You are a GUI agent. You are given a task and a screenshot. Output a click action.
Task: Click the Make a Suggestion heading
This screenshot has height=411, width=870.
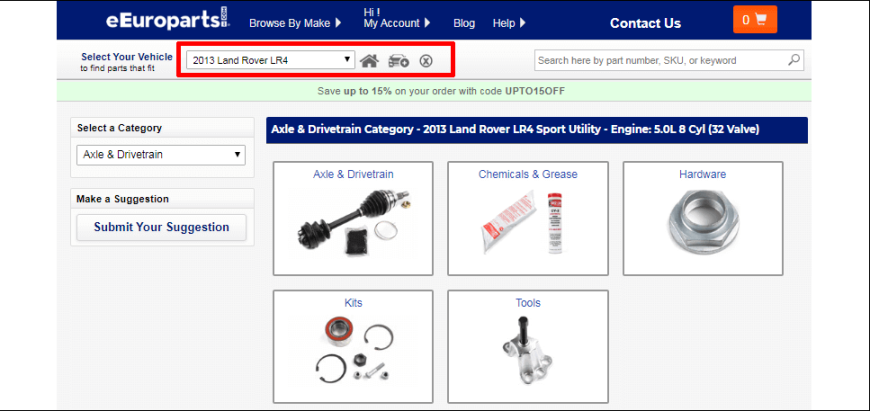[x=122, y=199]
